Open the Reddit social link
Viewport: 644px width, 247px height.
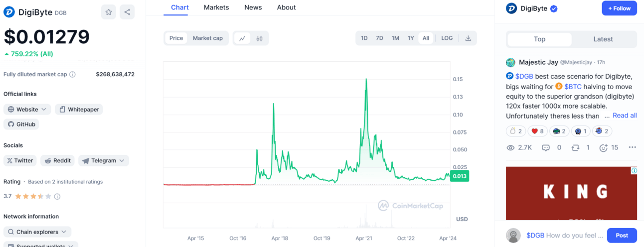57,161
